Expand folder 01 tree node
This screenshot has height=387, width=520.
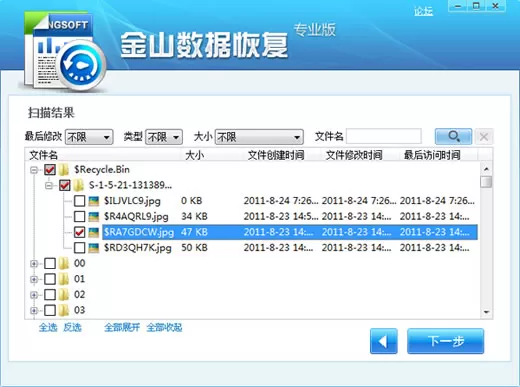click(34, 279)
